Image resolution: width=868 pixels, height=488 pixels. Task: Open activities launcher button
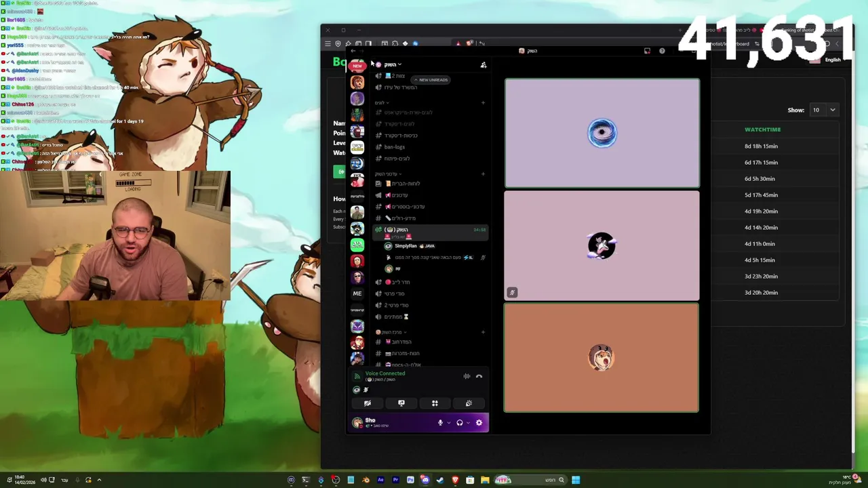[435, 403]
